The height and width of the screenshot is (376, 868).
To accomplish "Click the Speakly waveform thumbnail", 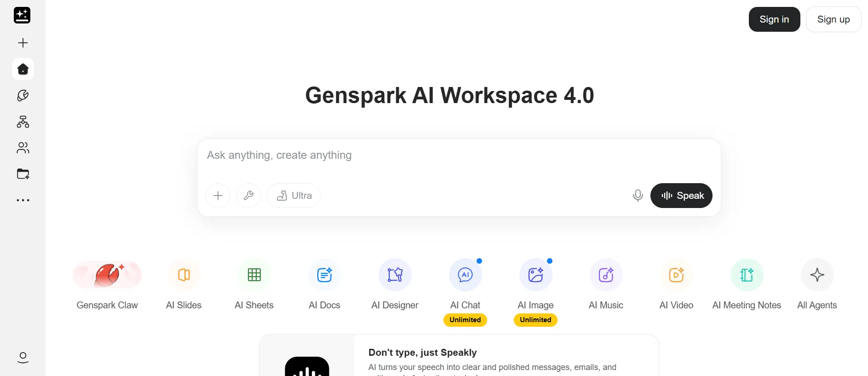I will point(307,366).
